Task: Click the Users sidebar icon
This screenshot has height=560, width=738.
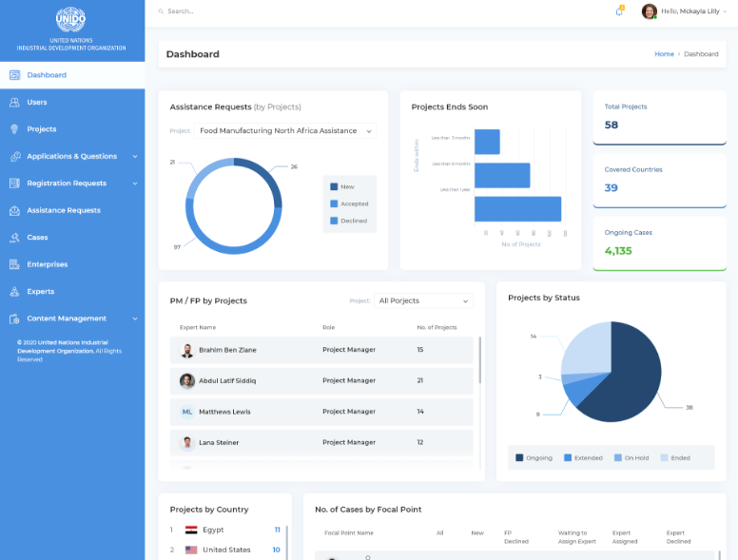Action: point(14,102)
